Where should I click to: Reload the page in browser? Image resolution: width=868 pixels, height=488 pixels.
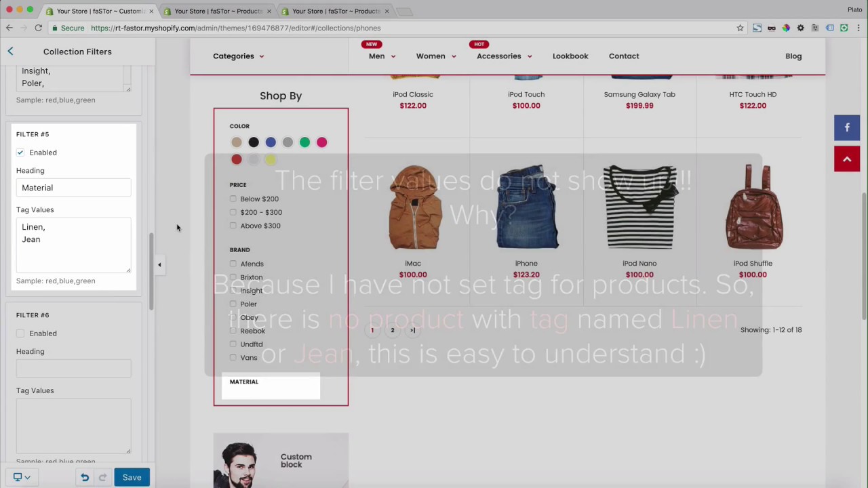coord(39,28)
